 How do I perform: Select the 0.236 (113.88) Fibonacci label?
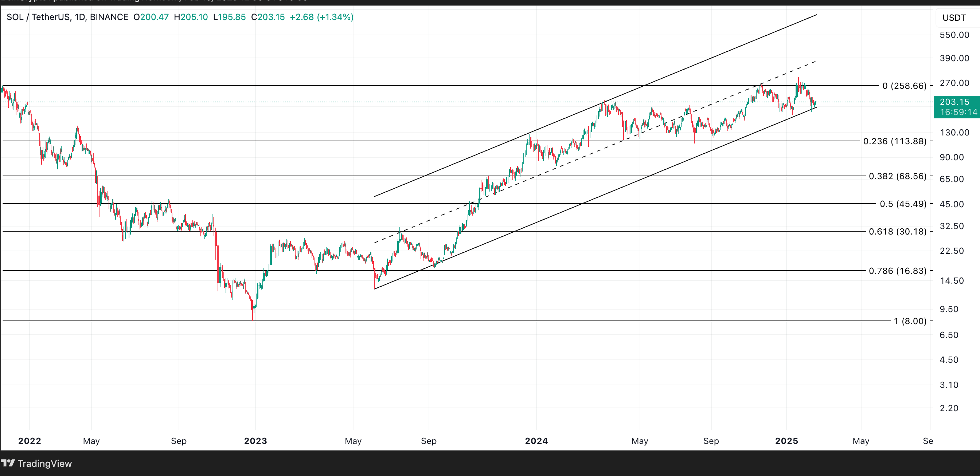pyautogui.click(x=895, y=141)
